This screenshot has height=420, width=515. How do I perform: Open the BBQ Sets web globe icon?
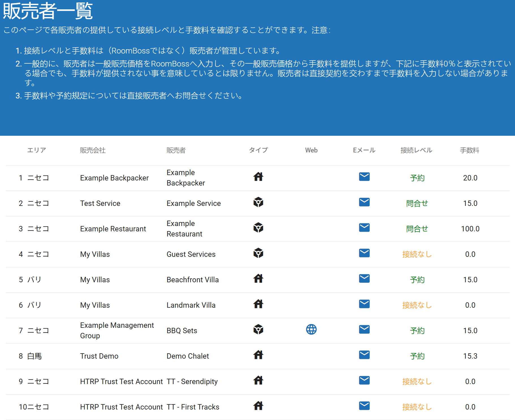point(311,329)
